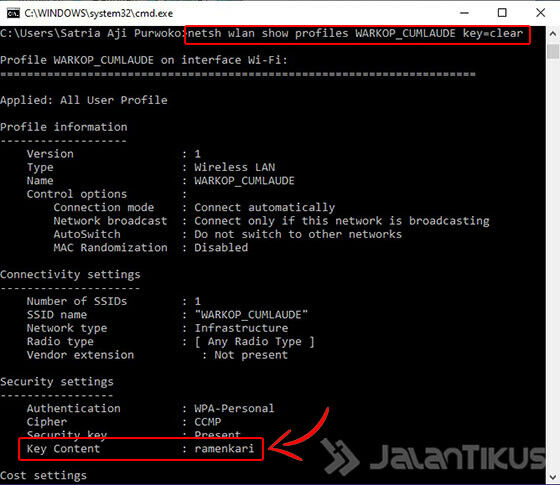Click the Authentication value 'WPA-Personal'
This screenshot has height=485, width=560.
(234, 409)
